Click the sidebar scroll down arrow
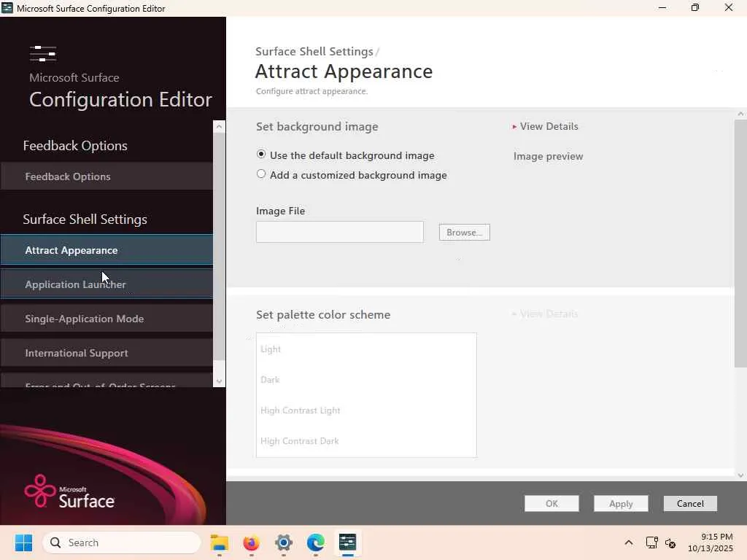This screenshot has height=560, width=747. point(219,381)
